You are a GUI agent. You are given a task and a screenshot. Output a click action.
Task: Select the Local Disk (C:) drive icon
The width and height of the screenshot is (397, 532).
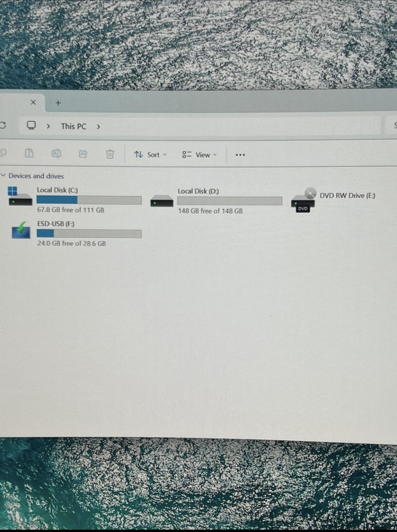[20, 196]
